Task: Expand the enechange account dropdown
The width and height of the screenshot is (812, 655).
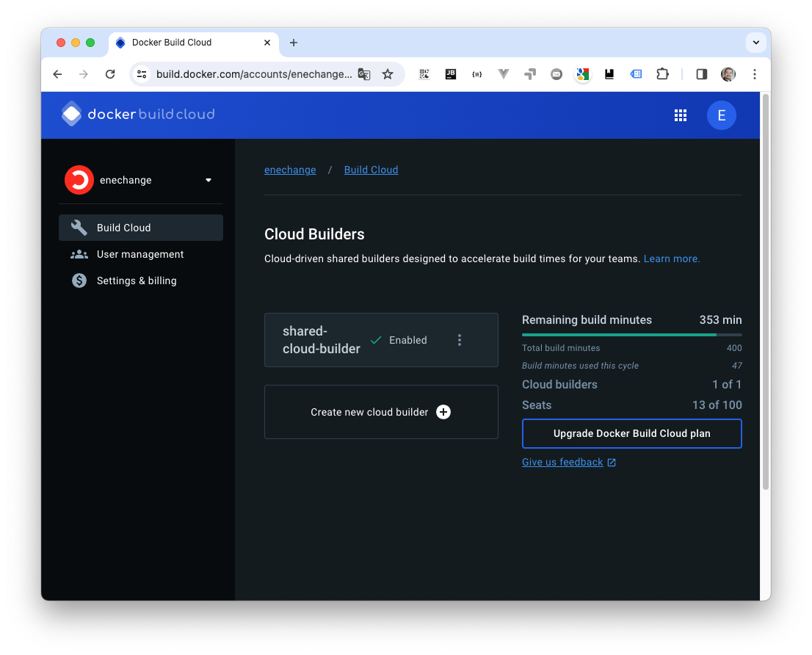Action: 209,180
